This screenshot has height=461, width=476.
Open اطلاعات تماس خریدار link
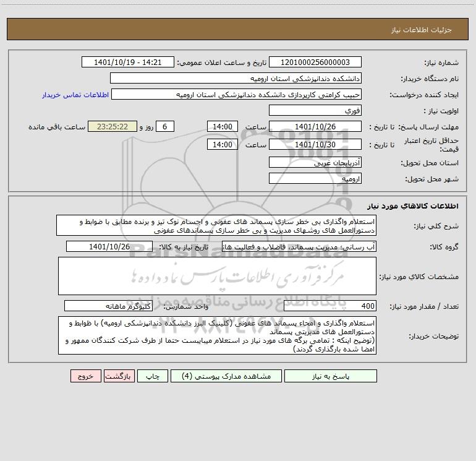pos(75,95)
